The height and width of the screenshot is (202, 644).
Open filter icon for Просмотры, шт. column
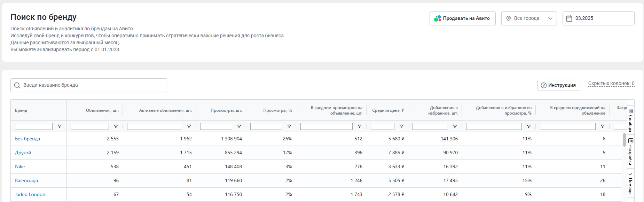pyautogui.click(x=239, y=126)
